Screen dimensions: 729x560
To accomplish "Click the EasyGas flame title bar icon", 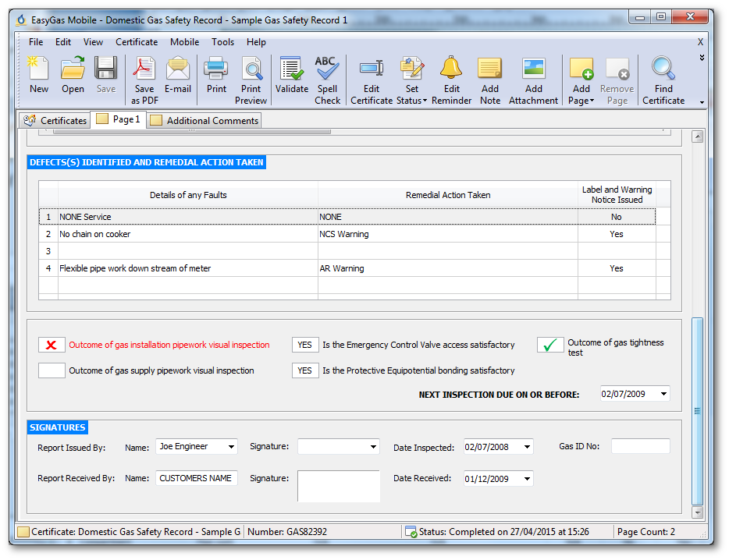I will [x=21, y=20].
